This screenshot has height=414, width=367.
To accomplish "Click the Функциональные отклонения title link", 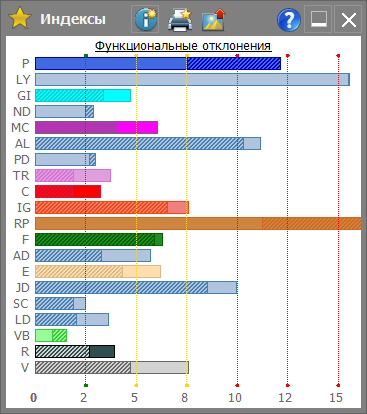I will pyautogui.click(x=183, y=46).
